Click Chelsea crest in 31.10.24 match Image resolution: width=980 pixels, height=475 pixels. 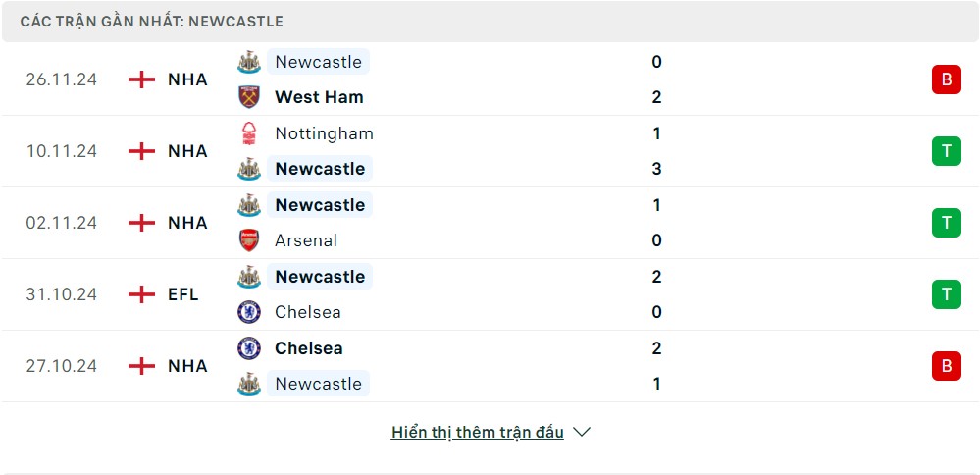coord(249,312)
